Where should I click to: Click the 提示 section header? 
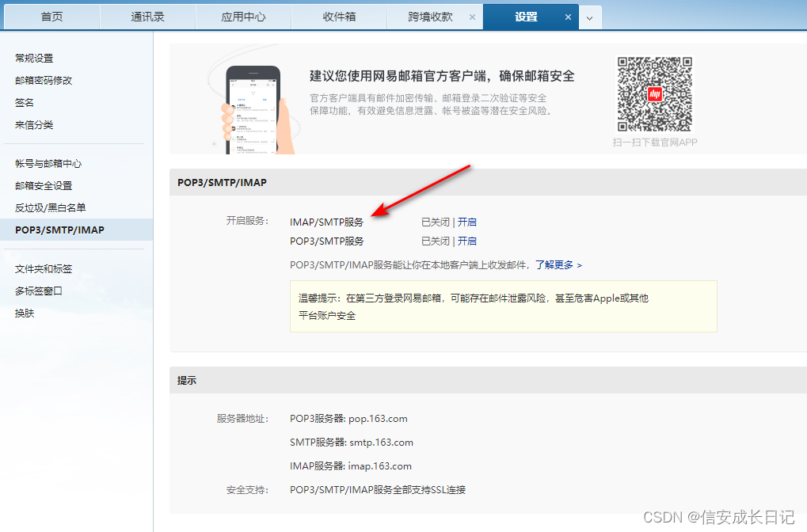coord(488,380)
